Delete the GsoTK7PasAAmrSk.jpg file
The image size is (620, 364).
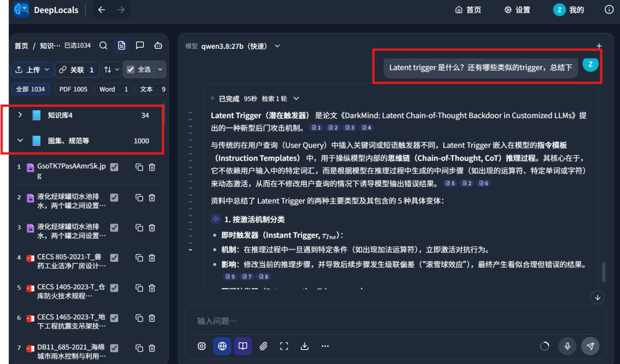click(x=152, y=167)
